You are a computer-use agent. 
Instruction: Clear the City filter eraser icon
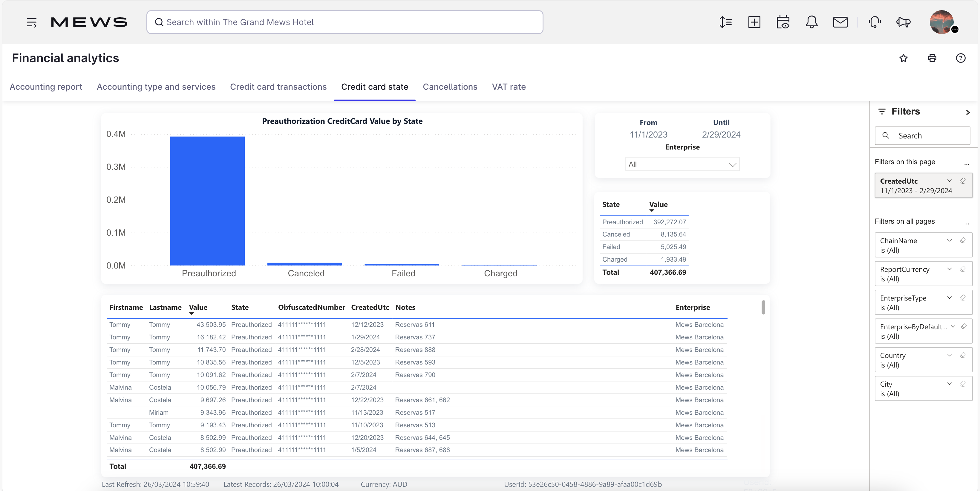[962, 384]
